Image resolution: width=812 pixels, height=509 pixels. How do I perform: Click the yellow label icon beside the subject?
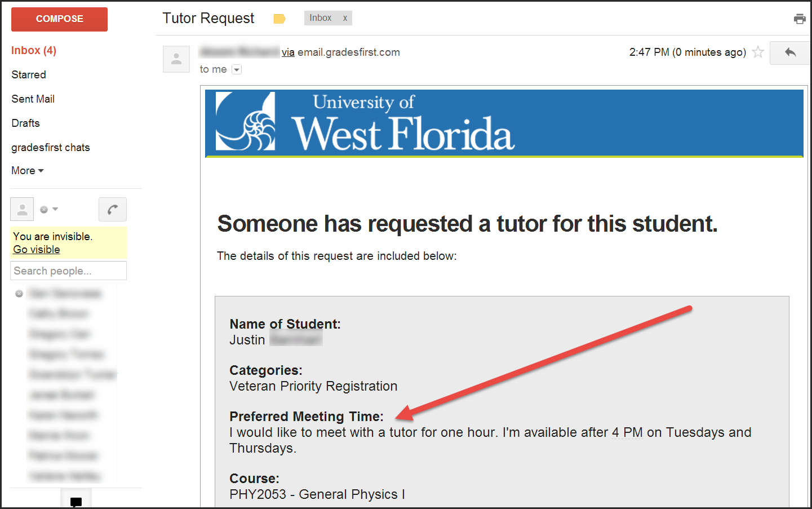click(x=279, y=18)
